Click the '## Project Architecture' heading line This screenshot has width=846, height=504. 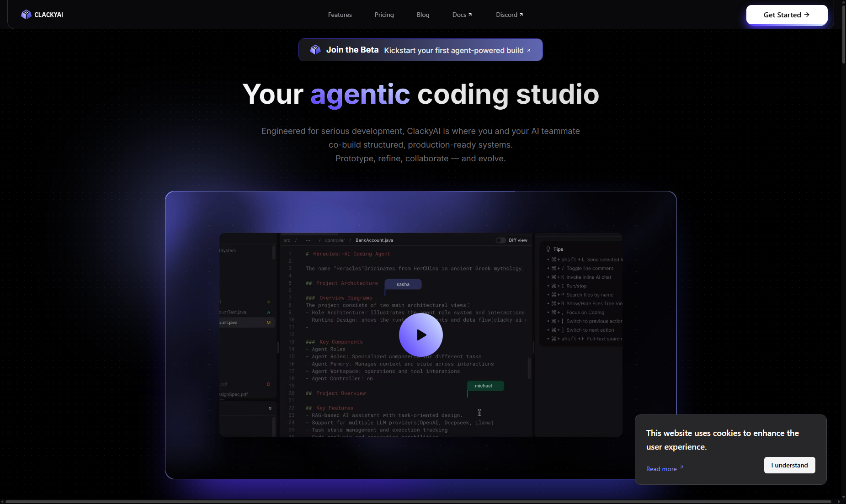342,283
